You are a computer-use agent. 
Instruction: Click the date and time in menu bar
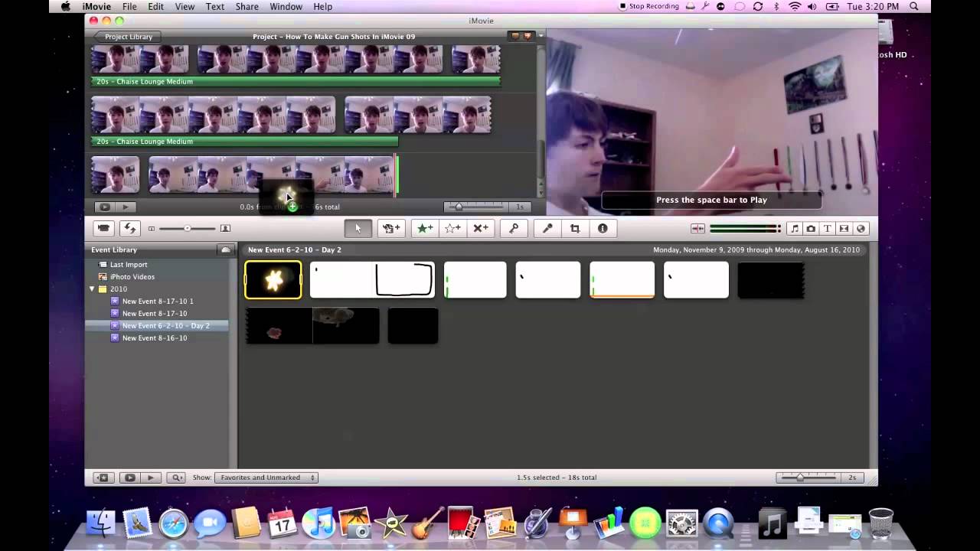point(872,7)
